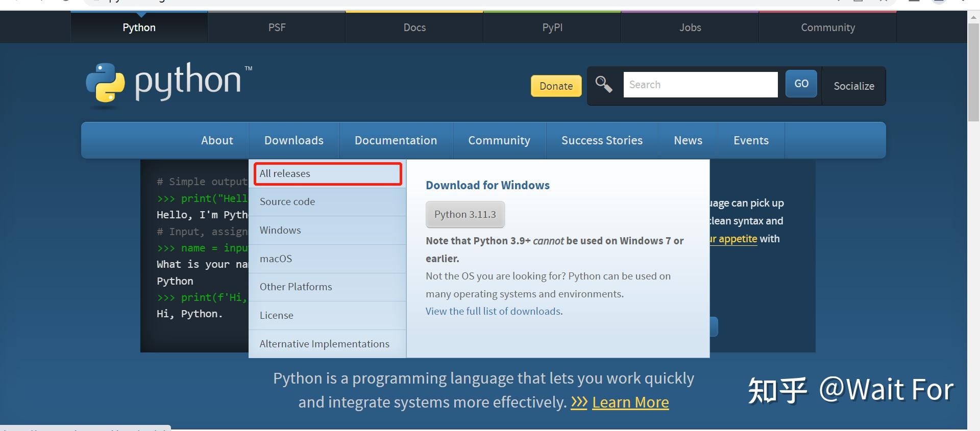Open the Downloads navigation menu
Viewport: 980px width, 431px height.
(x=293, y=140)
